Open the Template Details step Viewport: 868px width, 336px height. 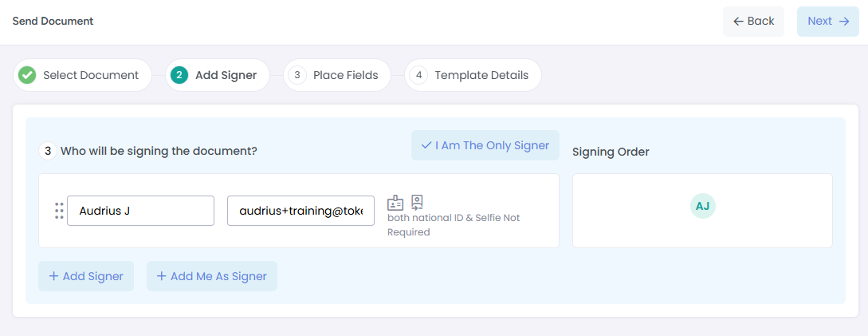tap(481, 75)
